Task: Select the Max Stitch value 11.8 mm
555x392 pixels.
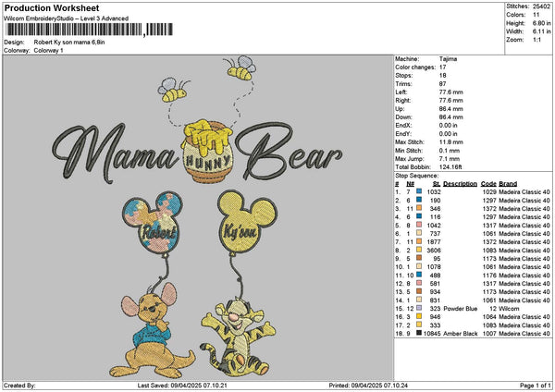Action: 451,142
